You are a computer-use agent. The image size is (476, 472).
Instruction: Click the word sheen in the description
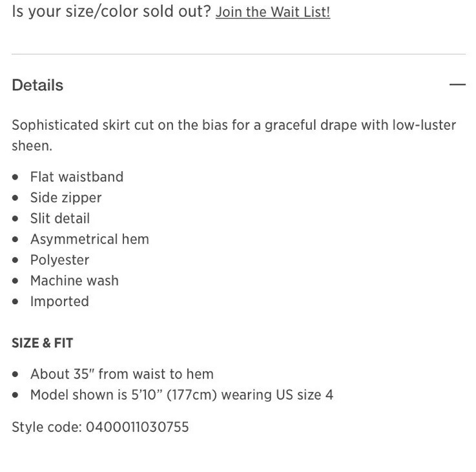tap(32, 146)
